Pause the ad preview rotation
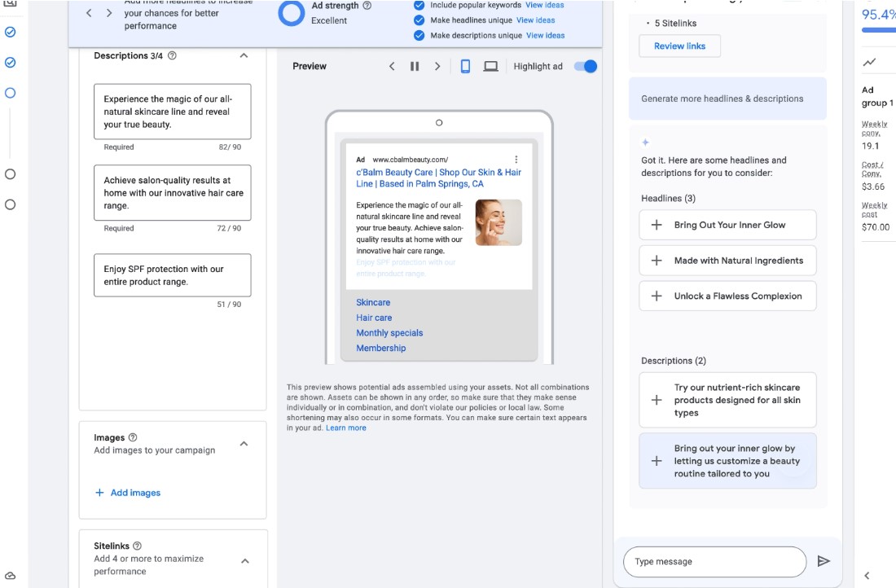 pos(415,66)
